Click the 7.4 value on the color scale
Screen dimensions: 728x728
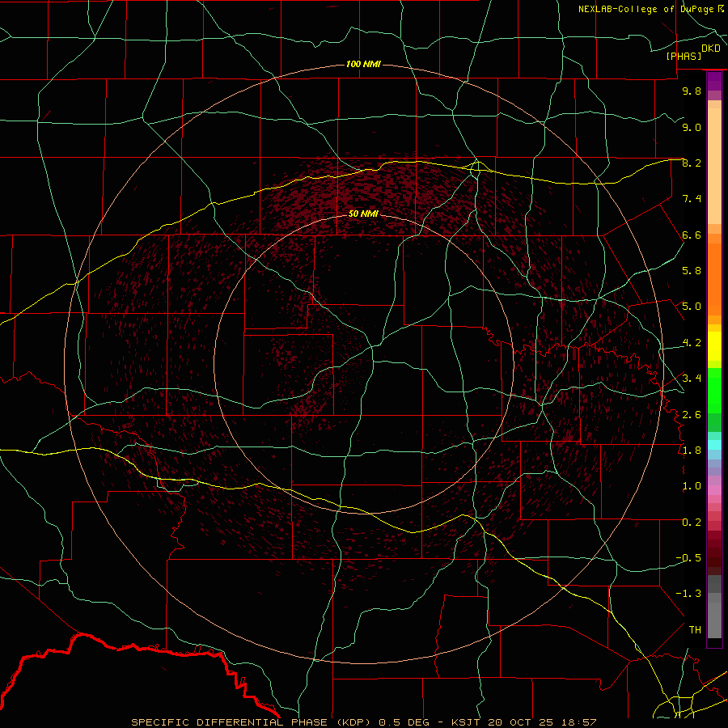click(x=692, y=199)
